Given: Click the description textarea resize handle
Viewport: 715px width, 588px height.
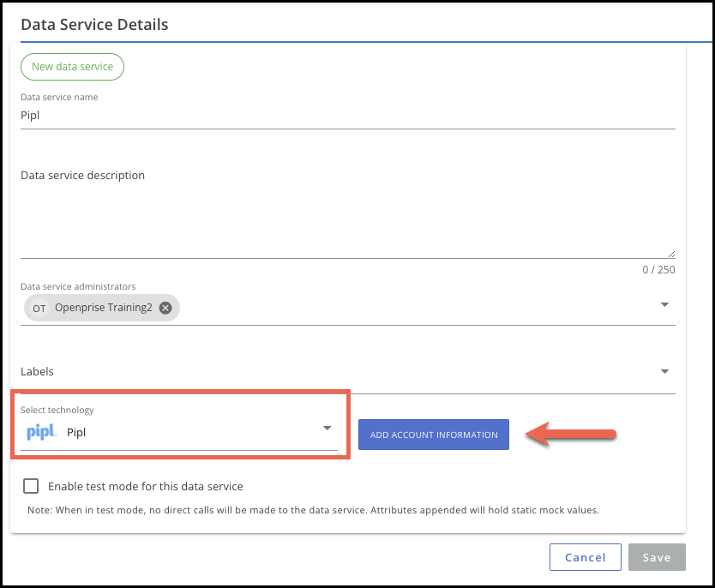Looking at the screenshot, I should point(671,255).
